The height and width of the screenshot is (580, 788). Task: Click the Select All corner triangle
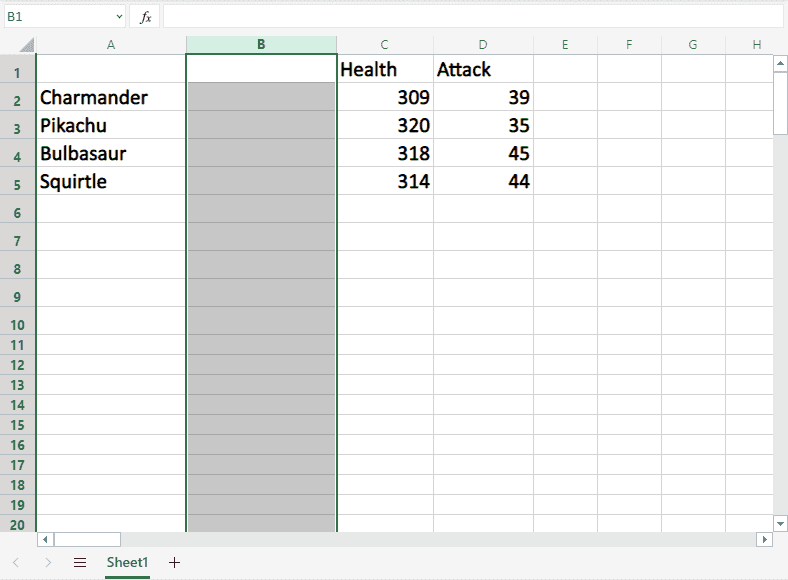point(26,45)
